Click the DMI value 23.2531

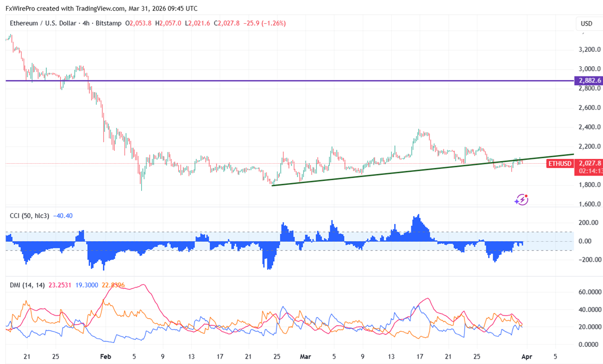point(60,285)
